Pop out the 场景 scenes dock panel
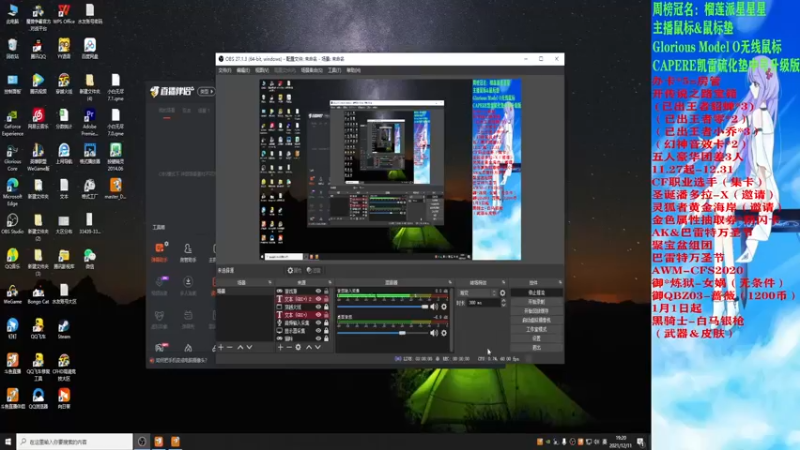The image size is (800, 450). [270, 282]
